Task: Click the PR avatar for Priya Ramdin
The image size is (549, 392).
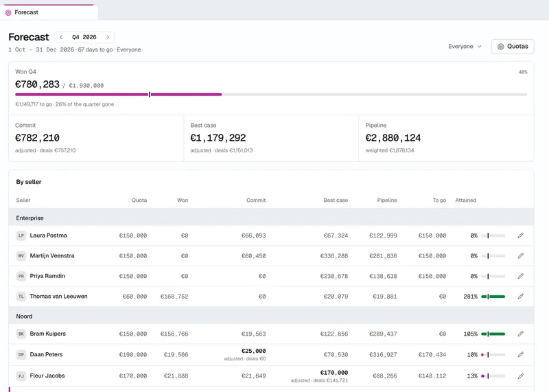Action: (x=21, y=277)
